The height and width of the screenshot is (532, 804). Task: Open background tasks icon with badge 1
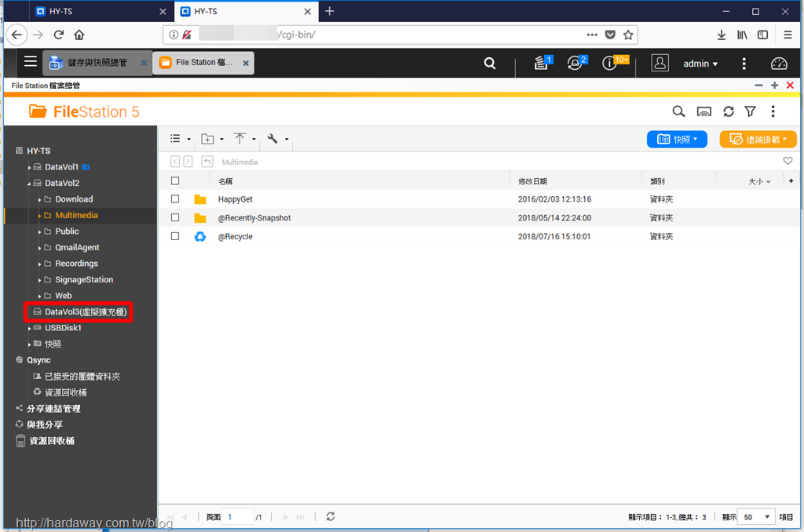tap(542, 63)
